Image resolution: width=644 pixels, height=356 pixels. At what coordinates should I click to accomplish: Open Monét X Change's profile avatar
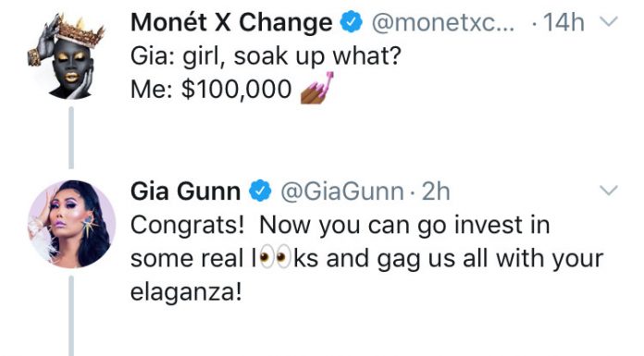pyautogui.click(x=68, y=56)
